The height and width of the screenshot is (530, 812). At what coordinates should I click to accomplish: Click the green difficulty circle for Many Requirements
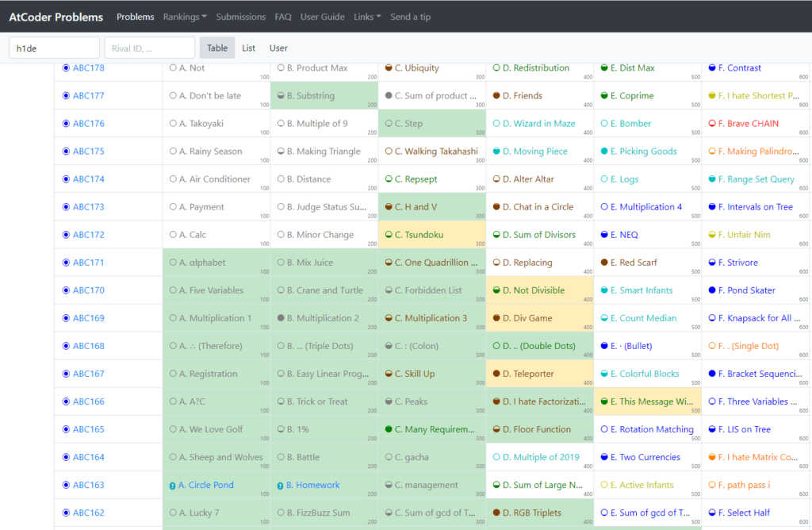[x=389, y=429]
